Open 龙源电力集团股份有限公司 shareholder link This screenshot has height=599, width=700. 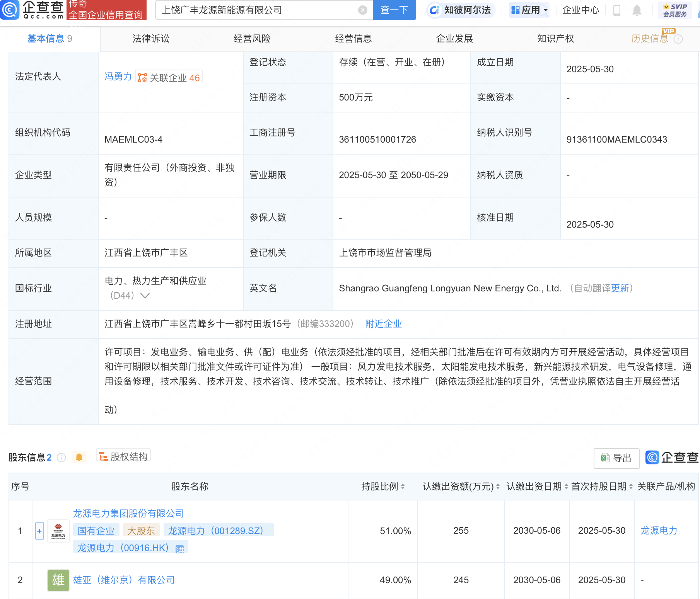(129, 514)
